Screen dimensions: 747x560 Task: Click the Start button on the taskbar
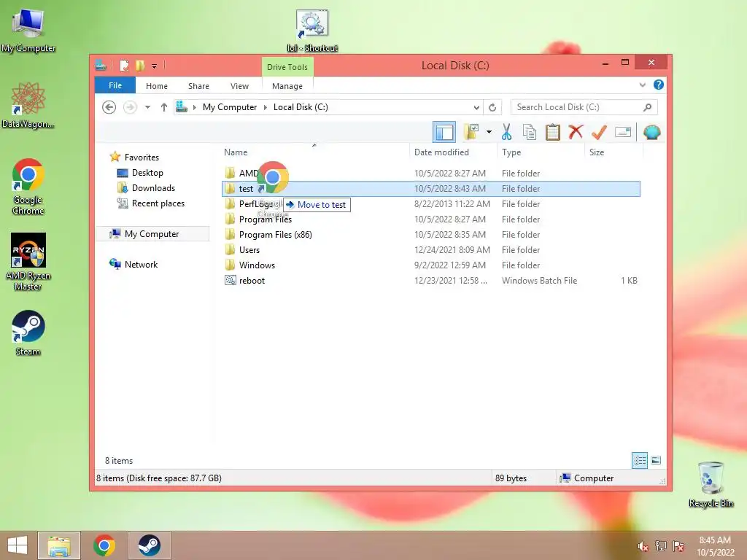[x=18, y=545]
